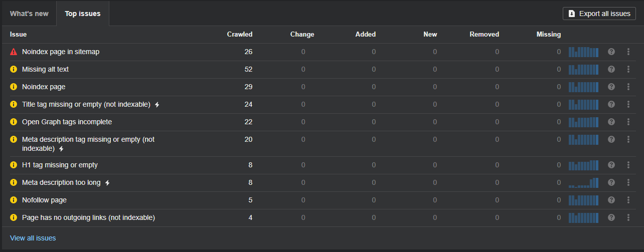Click help icon for Nofollow page row

611,200
